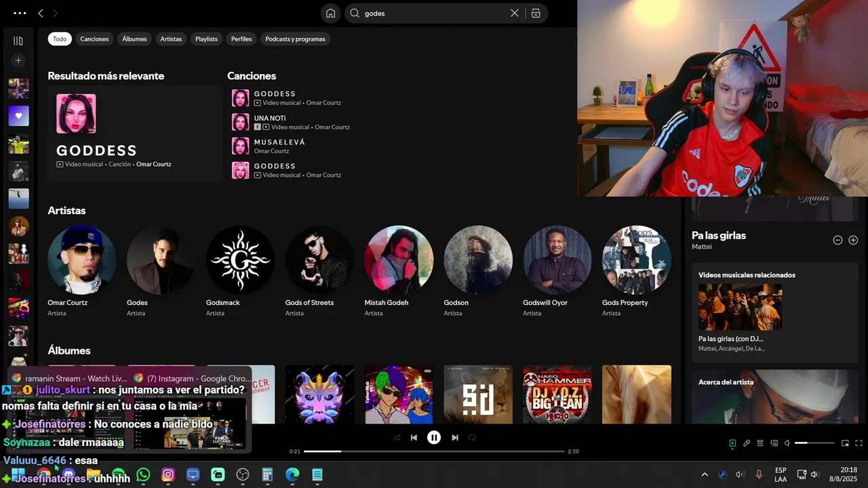Select the Podcasts y programas filter chip
The image size is (868, 488).
point(295,39)
